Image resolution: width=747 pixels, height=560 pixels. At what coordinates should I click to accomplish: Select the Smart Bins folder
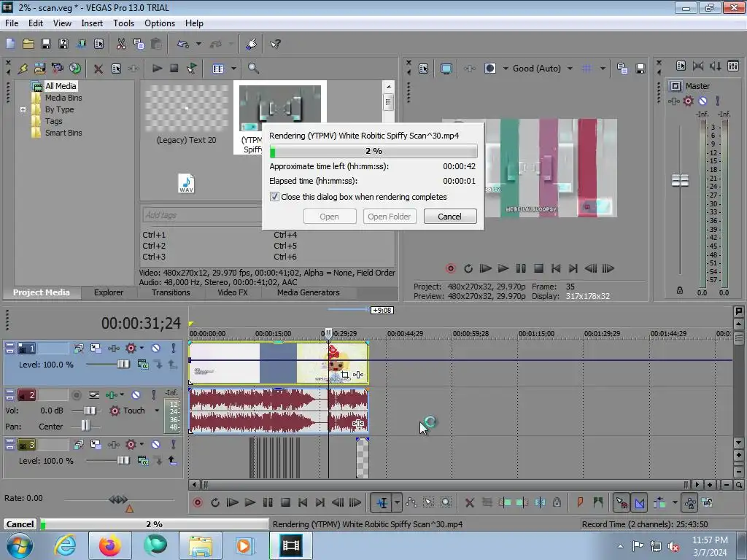point(63,133)
